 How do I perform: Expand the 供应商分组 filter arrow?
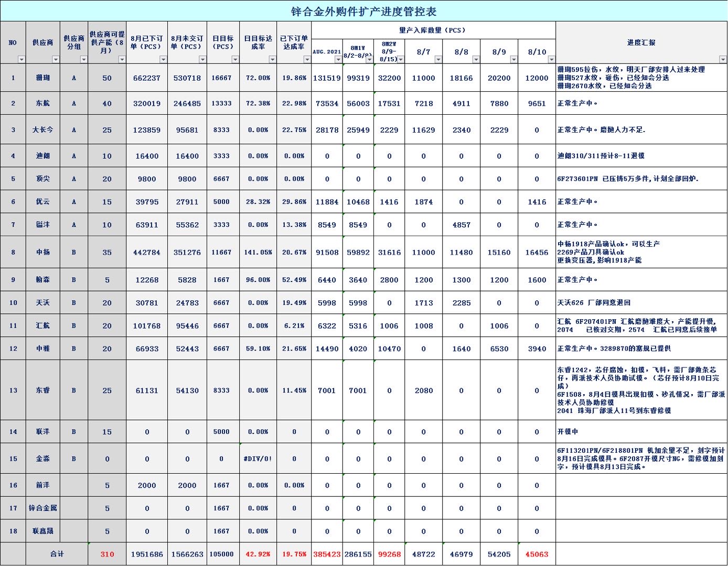(83, 60)
